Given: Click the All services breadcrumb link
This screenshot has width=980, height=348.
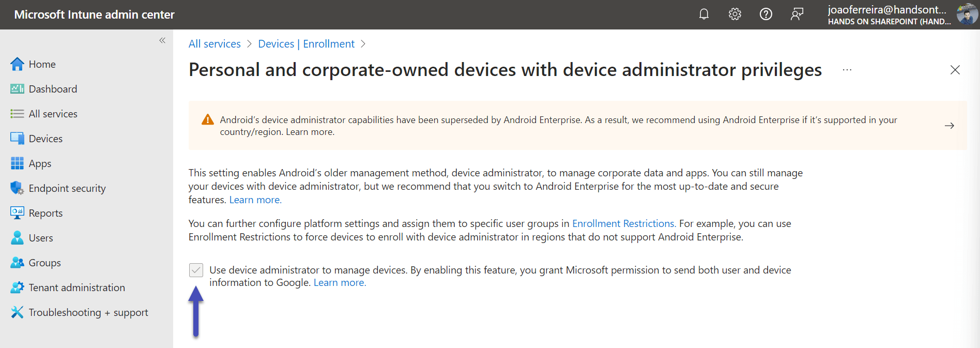Looking at the screenshot, I should pyautogui.click(x=215, y=44).
